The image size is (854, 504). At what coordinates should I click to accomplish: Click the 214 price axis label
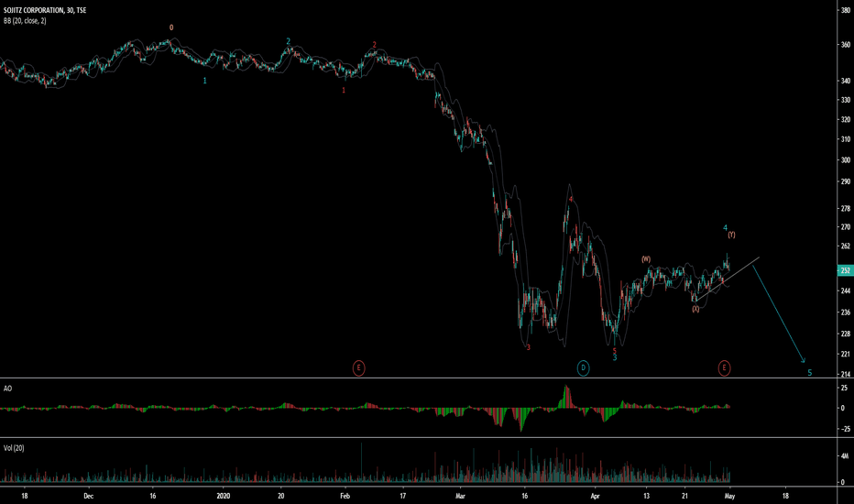click(x=845, y=374)
